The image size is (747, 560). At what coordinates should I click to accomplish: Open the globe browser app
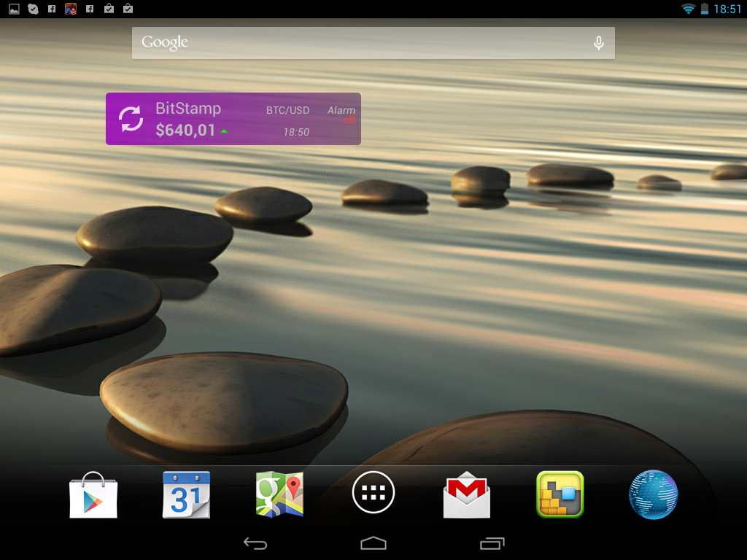click(653, 494)
